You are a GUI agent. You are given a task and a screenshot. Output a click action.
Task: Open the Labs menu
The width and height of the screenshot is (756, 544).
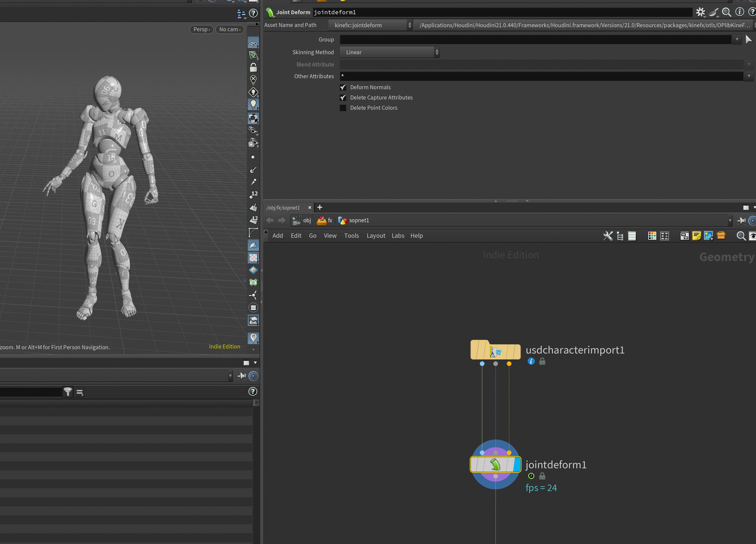point(398,236)
